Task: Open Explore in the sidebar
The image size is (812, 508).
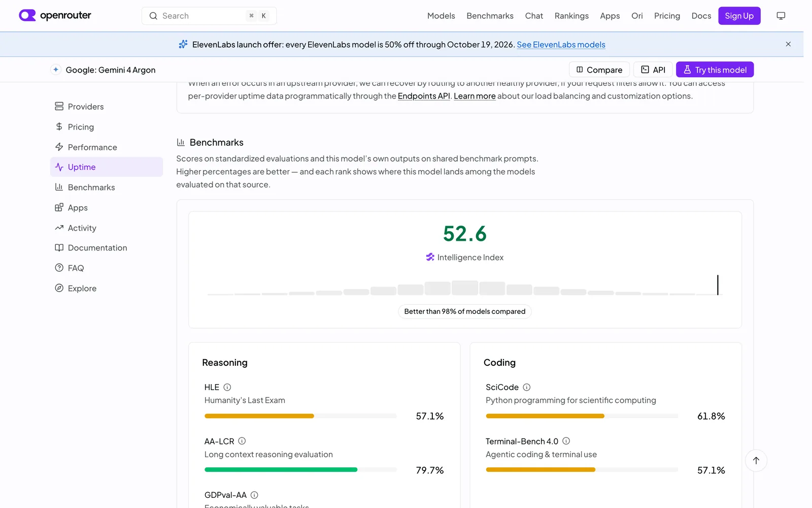Action: point(107,289)
